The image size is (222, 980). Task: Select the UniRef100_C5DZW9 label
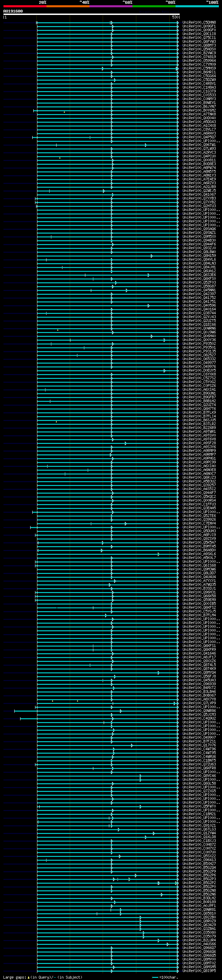199,80
